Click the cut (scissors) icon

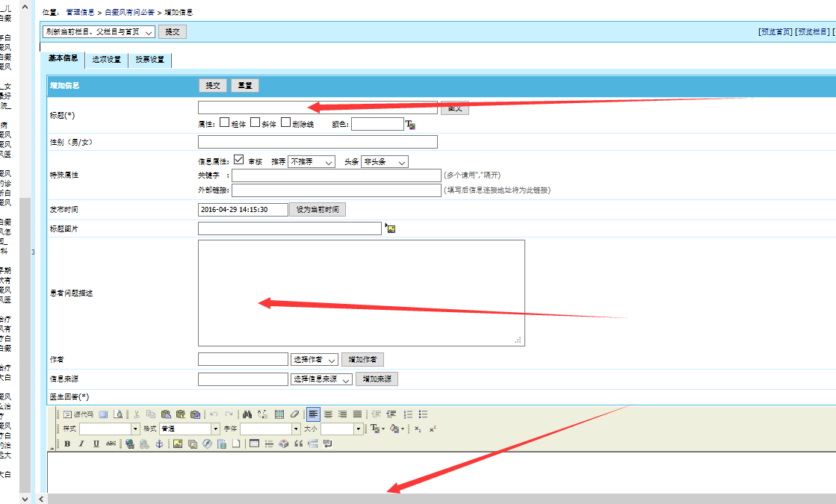coord(137,414)
